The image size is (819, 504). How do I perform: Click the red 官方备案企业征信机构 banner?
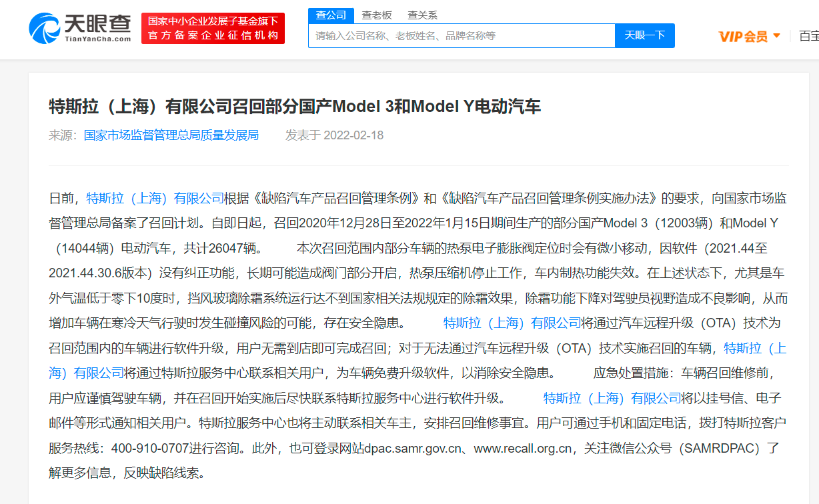coord(213,29)
